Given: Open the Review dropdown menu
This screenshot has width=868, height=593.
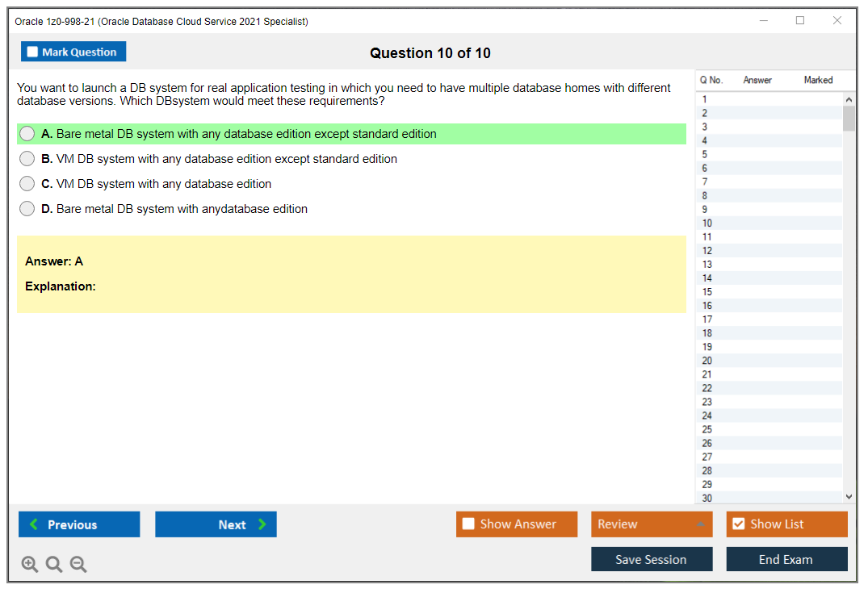Looking at the screenshot, I should tap(651, 524).
